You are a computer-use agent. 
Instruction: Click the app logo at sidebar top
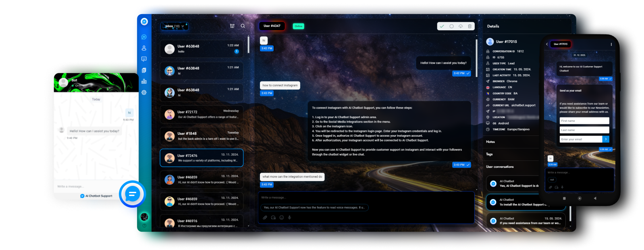tap(144, 21)
